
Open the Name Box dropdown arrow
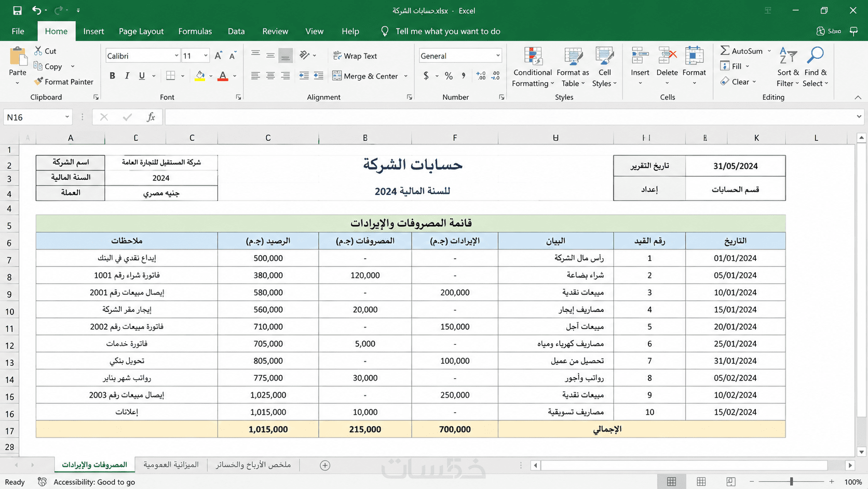point(67,117)
